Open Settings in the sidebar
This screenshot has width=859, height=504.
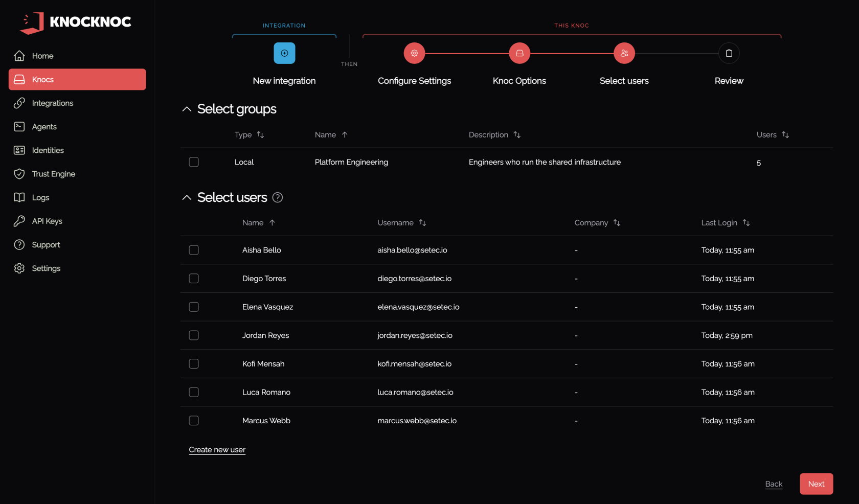77,268
